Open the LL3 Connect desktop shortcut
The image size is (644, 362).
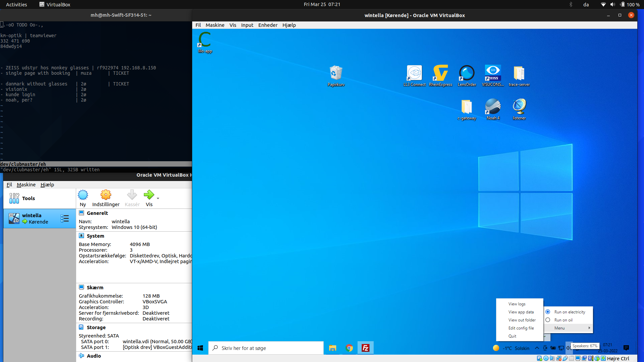[414, 73]
